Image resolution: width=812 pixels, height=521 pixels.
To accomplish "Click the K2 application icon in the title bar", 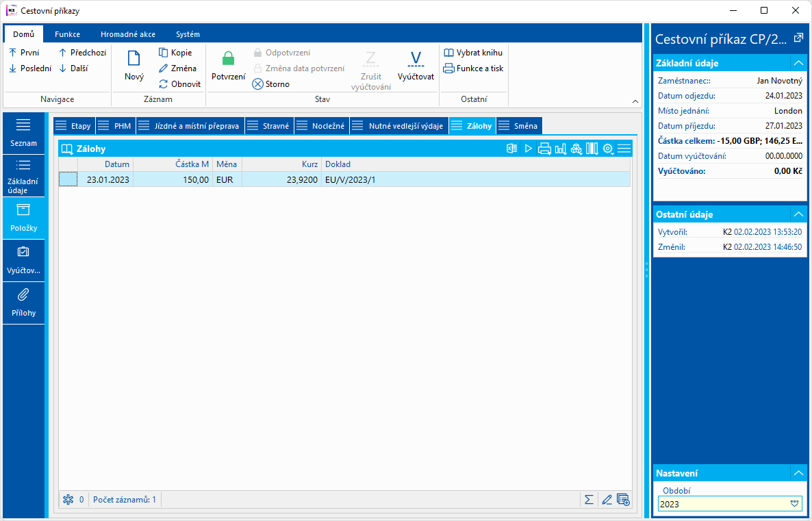I will (x=11, y=10).
